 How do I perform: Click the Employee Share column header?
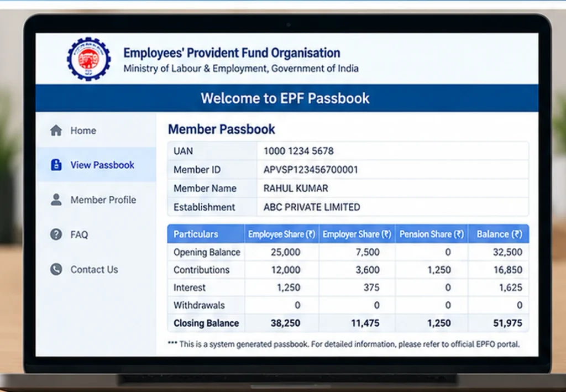pyautogui.click(x=281, y=234)
